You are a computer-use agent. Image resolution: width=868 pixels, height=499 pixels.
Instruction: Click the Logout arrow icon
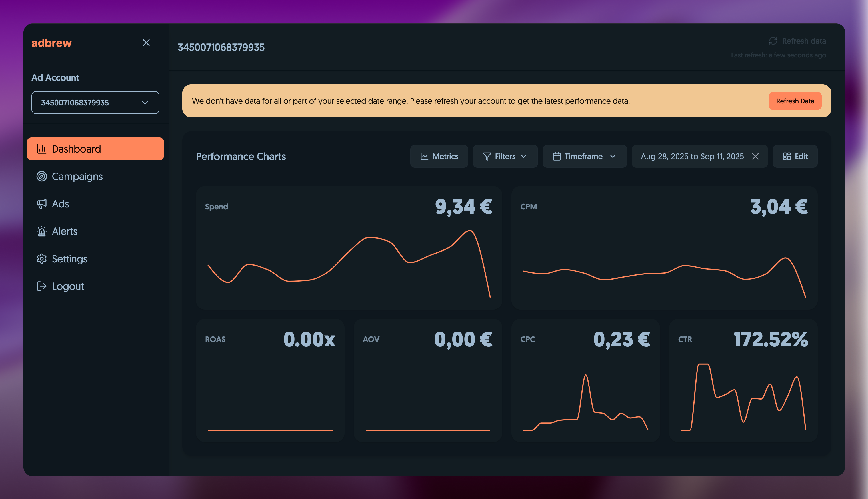pyautogui.click(x=41, y=286)
